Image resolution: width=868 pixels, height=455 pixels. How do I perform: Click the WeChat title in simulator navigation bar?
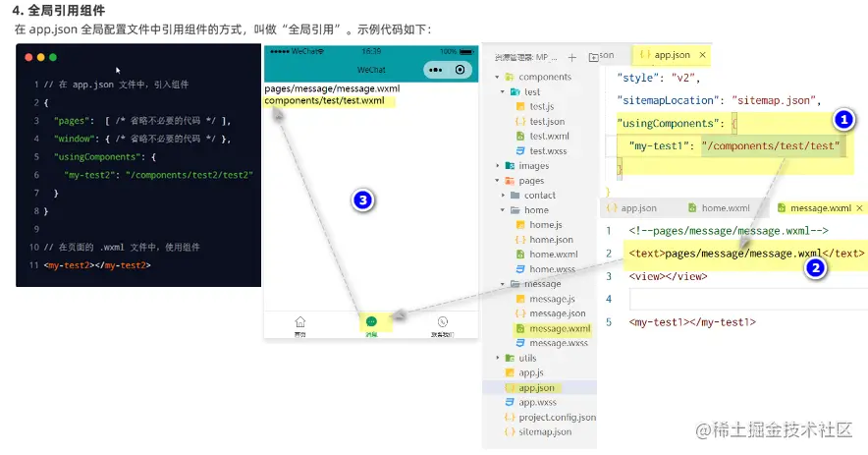point(371,70)
